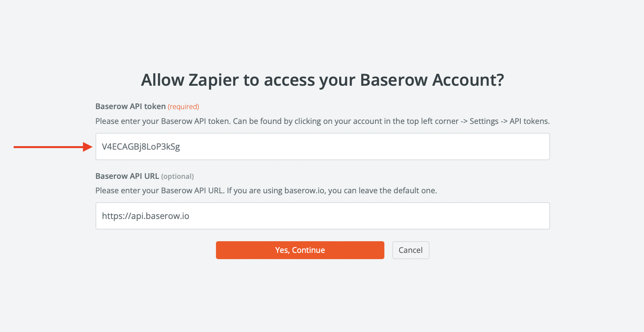Click the 'Baserow API URL' label
The width and height of the screenshot is (644, 332).
point(127,176)
